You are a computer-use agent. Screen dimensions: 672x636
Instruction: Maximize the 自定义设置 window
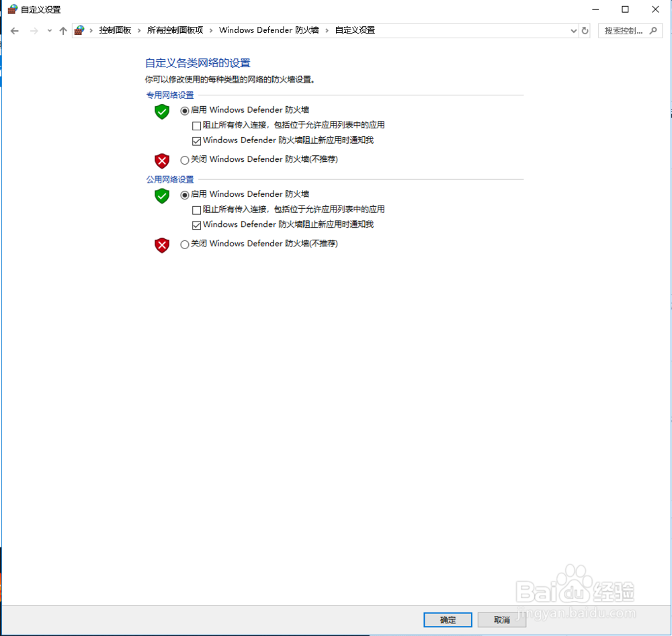(625, 9)
